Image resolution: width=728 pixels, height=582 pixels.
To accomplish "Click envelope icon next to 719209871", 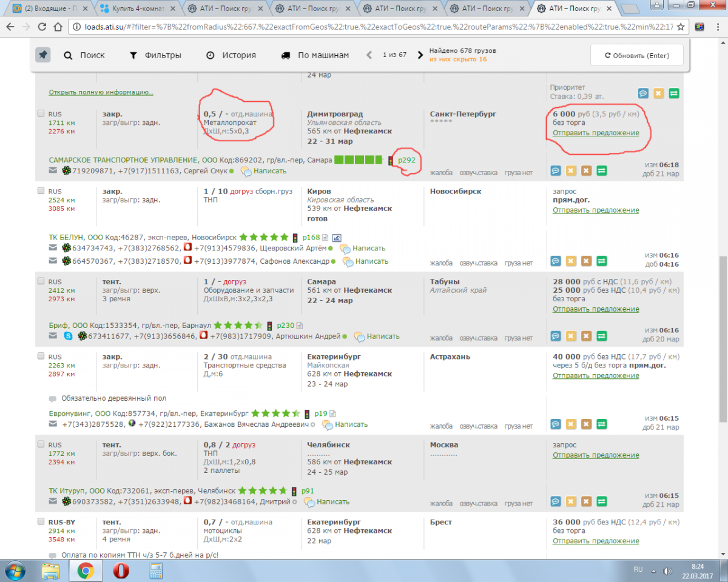I will (53, 171).
